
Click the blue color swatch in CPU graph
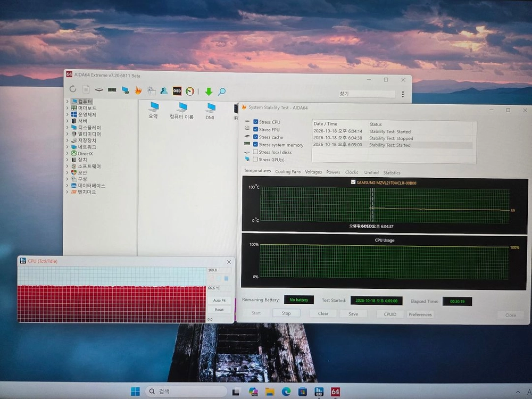pos(226,278)
